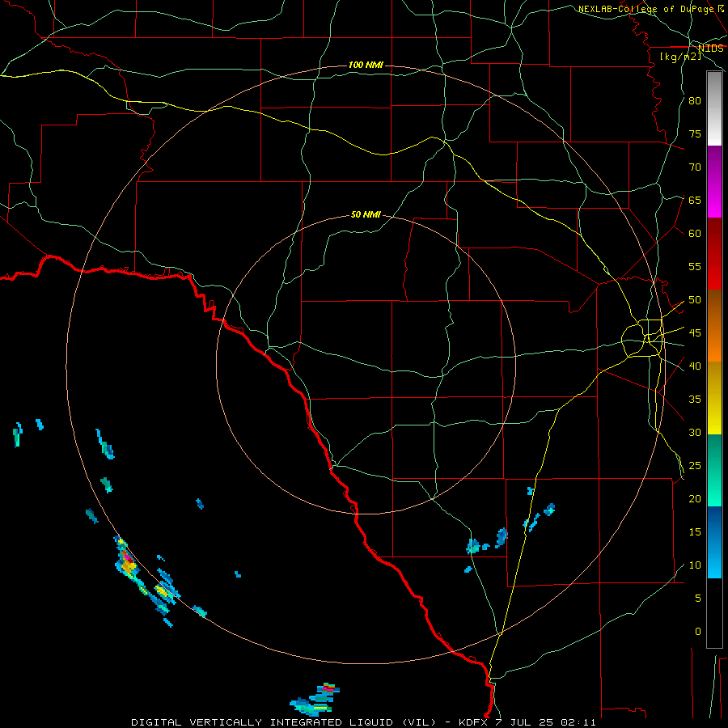The height and width of the screenshot is (728, 728).
Task: Click the scale value 55
Action: tap(695, 266)
